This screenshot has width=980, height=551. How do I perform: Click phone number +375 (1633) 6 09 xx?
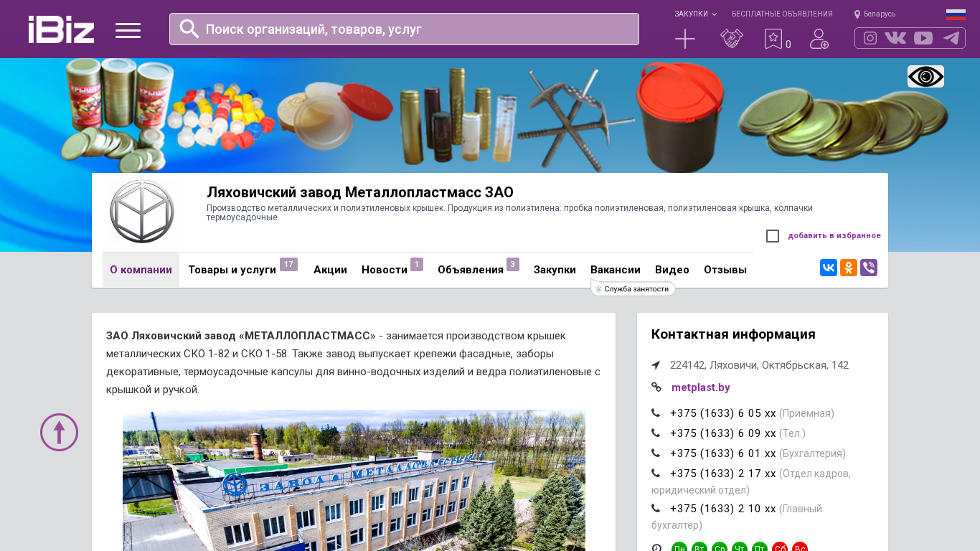tap(723, 433)
